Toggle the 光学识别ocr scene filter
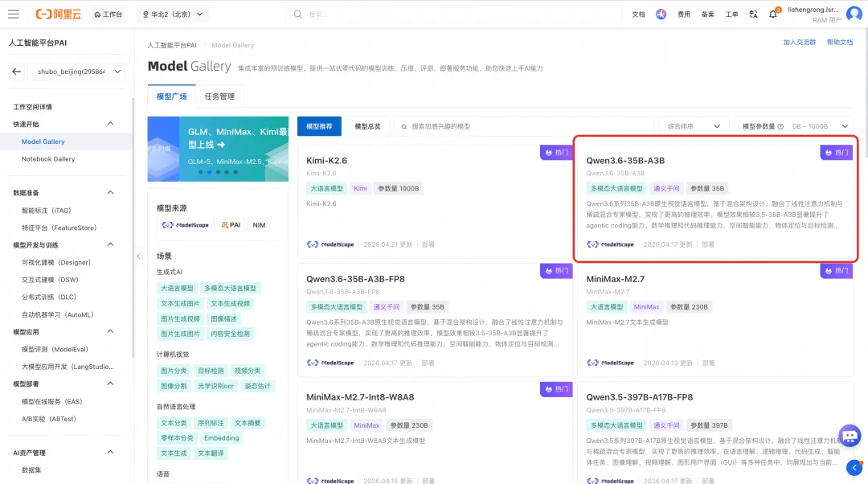 click(215, 386)
